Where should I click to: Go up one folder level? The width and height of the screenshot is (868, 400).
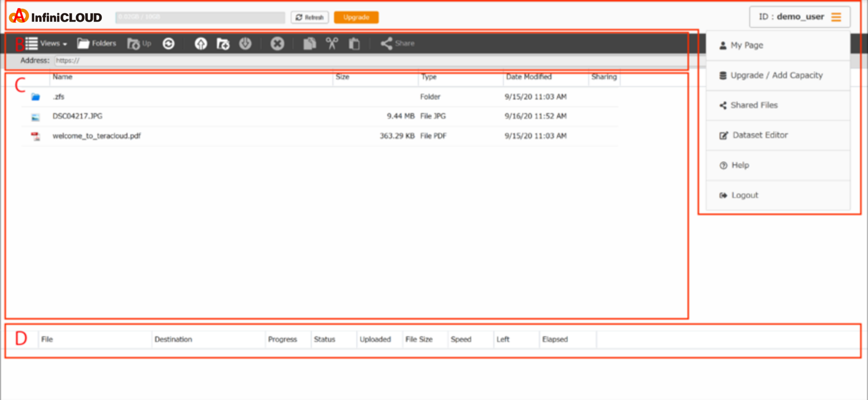point(139,43)
